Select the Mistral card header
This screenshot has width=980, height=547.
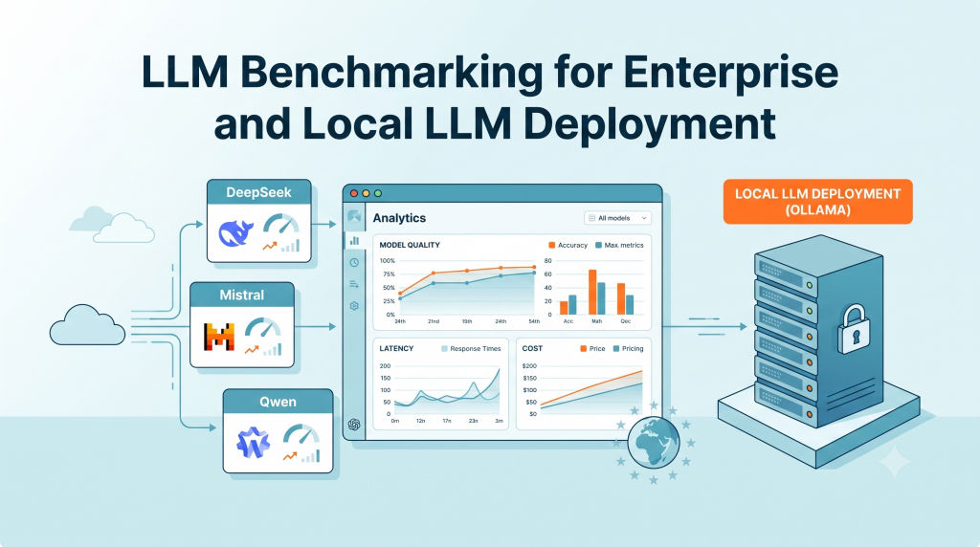[x=242, y=295]
